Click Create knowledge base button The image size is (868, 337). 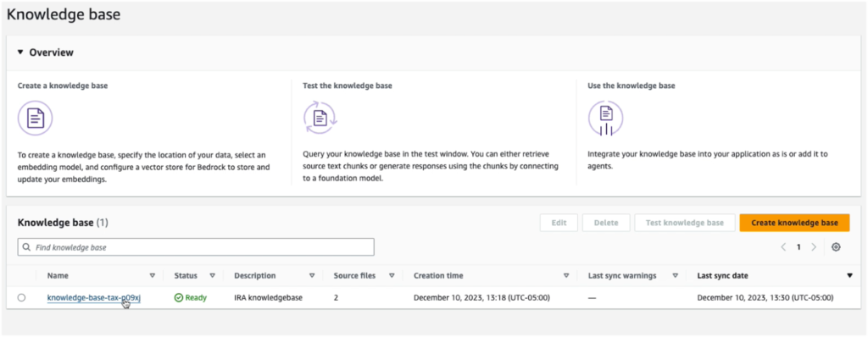pos(794,223)
